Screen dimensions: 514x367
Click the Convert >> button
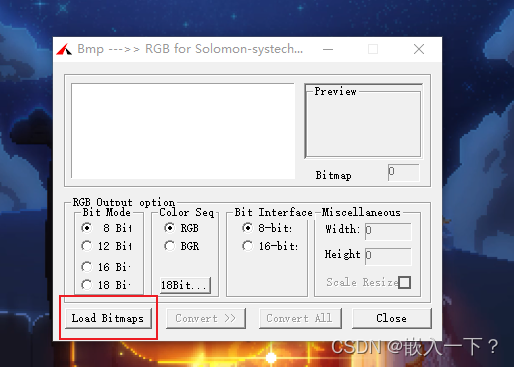coord(206,318)
